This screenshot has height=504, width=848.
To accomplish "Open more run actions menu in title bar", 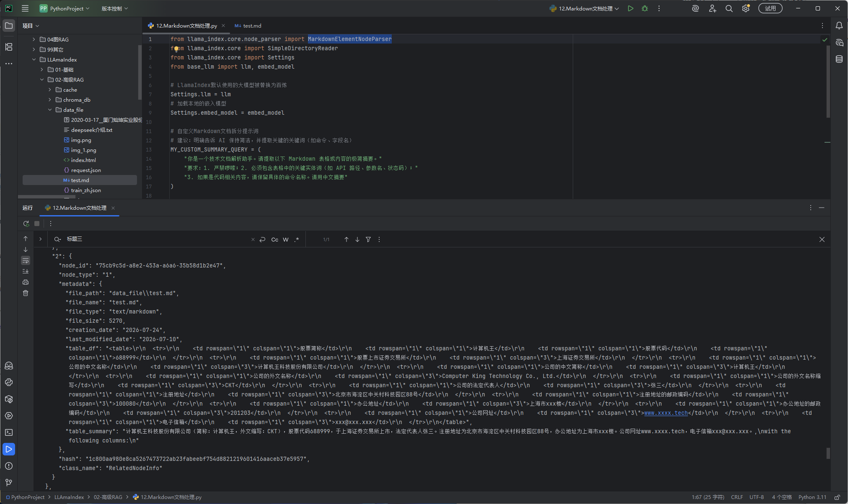I will [x=659, y=8].
